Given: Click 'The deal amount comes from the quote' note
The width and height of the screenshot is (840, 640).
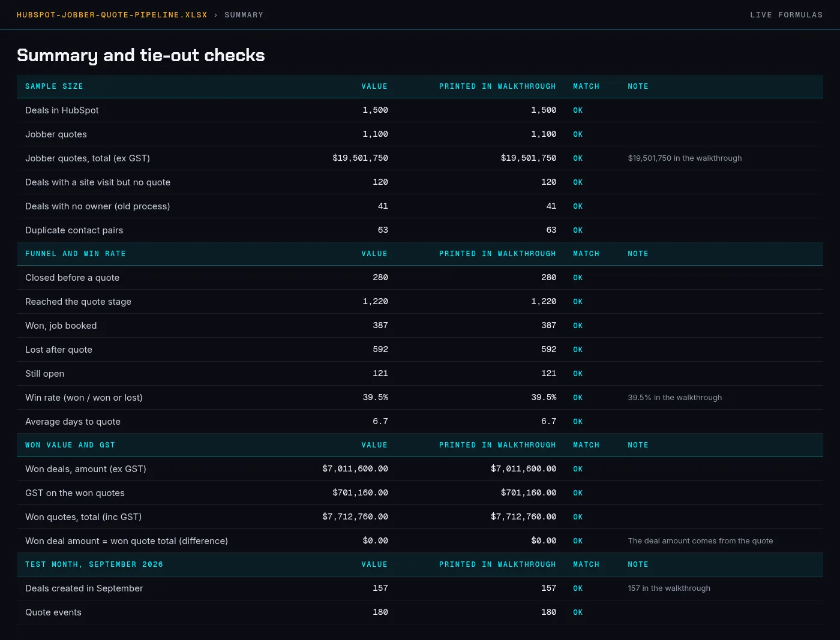Looking at the screenshot, I should 700,541.
